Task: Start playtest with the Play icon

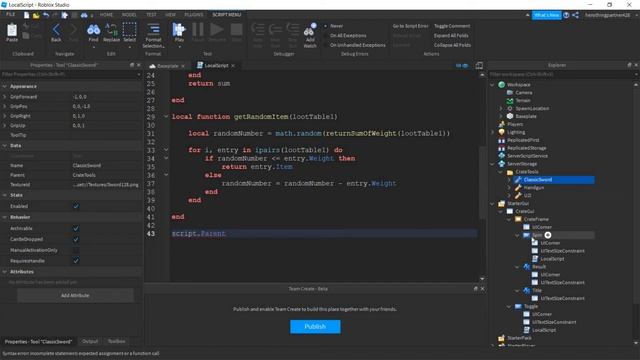Action: click(x=179, y=30)
